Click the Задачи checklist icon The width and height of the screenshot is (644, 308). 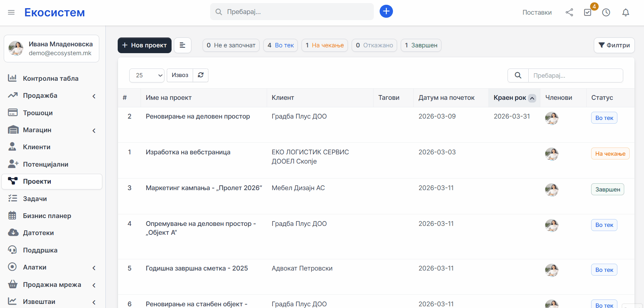[13, 199]
